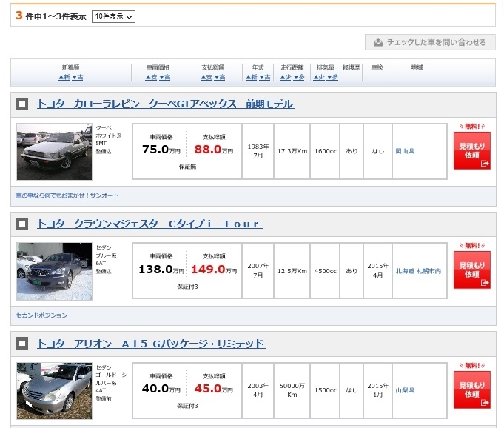This screenshot has width=504, height=428.
Task: Open トヨタ アリオン A15 Gパッケージ listing
Action: 152,344
